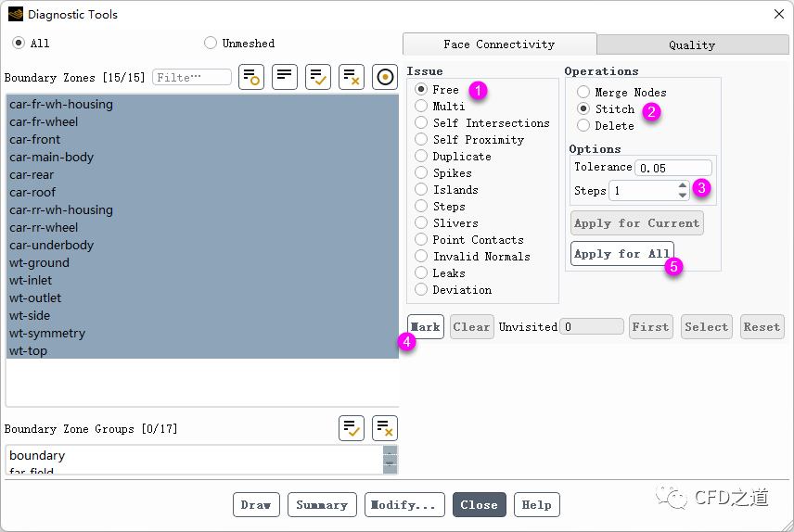Select the Merge Nodes operation

(583, 93)
